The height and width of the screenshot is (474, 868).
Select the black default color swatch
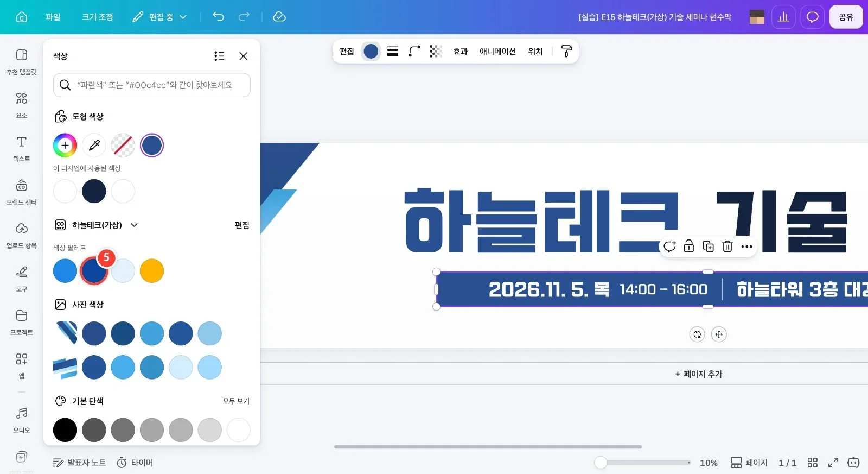65,430
